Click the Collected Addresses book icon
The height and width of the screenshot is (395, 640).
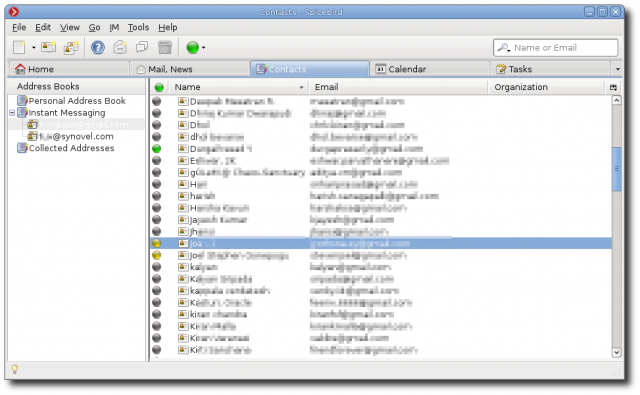point(22,148)
